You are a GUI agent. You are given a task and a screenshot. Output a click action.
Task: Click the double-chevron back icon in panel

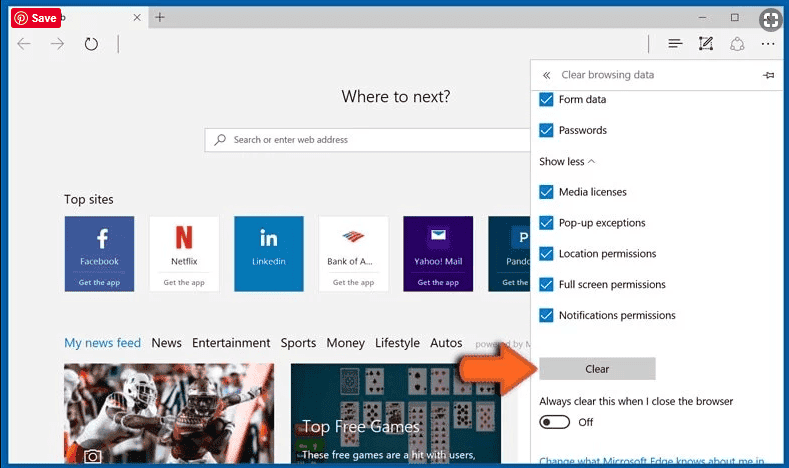coord(546,75)
